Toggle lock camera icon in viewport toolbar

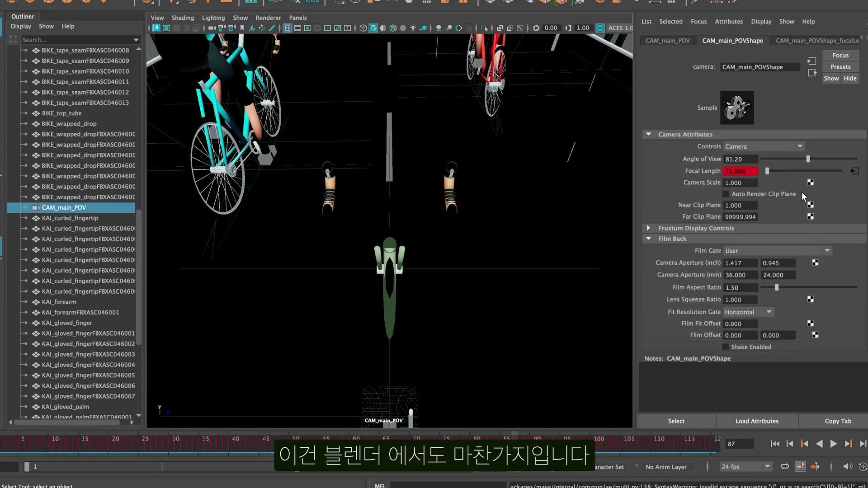(x=222, y=28)
